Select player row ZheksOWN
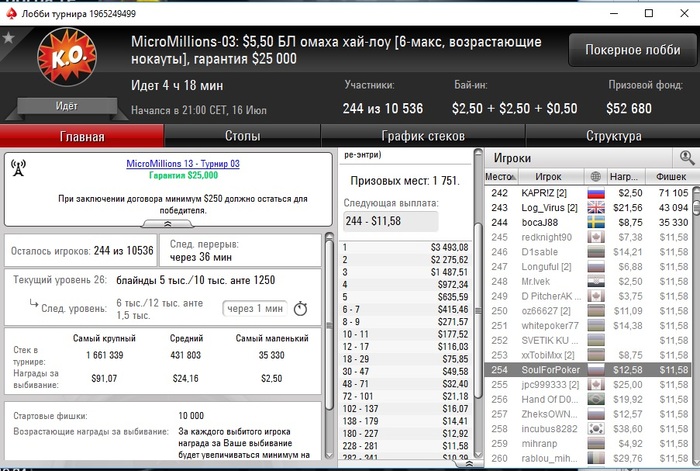 pyautogui.click(x=588, y=414)
